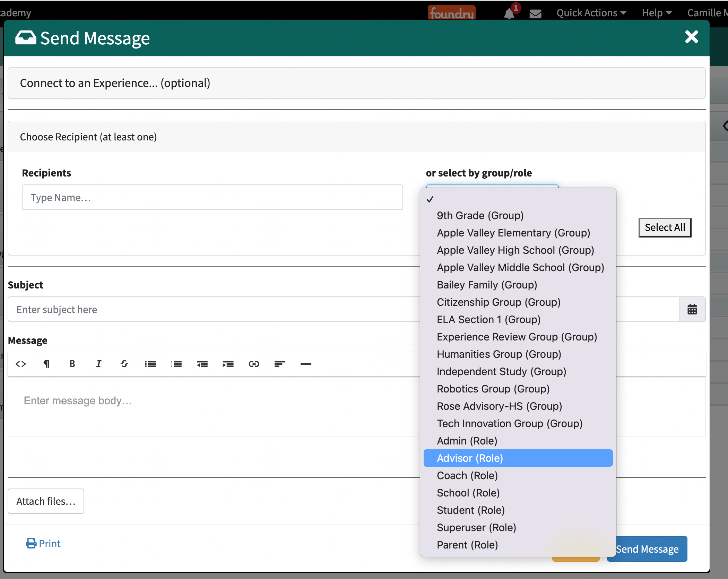Click the Bold formatting icon
This screenshot has height=579, width=728.
point(72,364)
